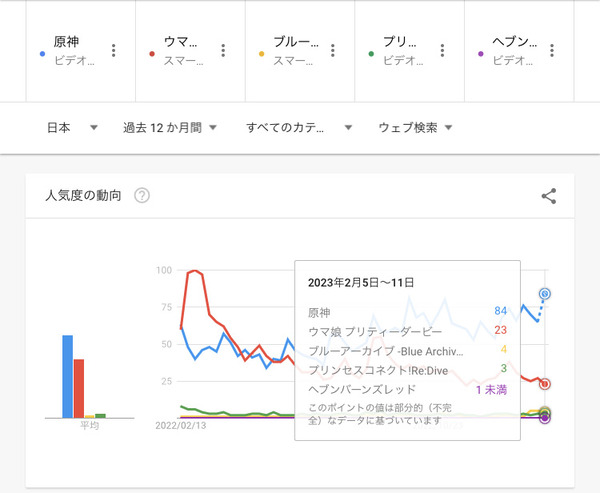Viewport: 600px width, 493px height.
Task: Open the options menu for ウマ… term
Action: click(223, 51)
